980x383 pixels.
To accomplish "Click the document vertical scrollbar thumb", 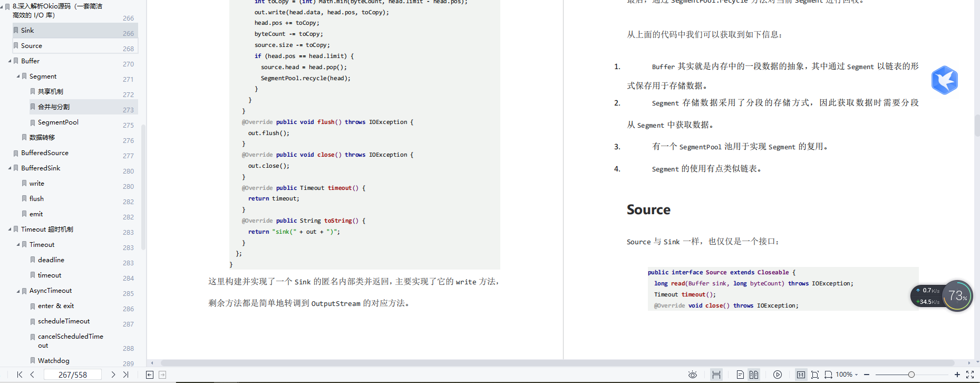I will click(977, 126).
